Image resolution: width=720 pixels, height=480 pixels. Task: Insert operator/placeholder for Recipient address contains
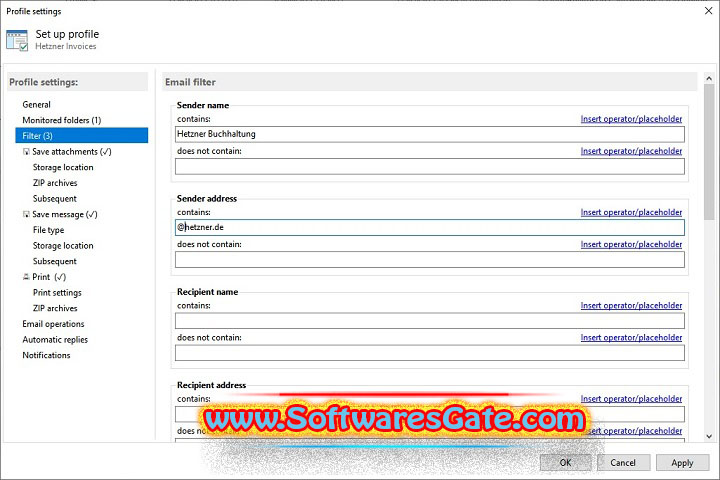[631, 399]
